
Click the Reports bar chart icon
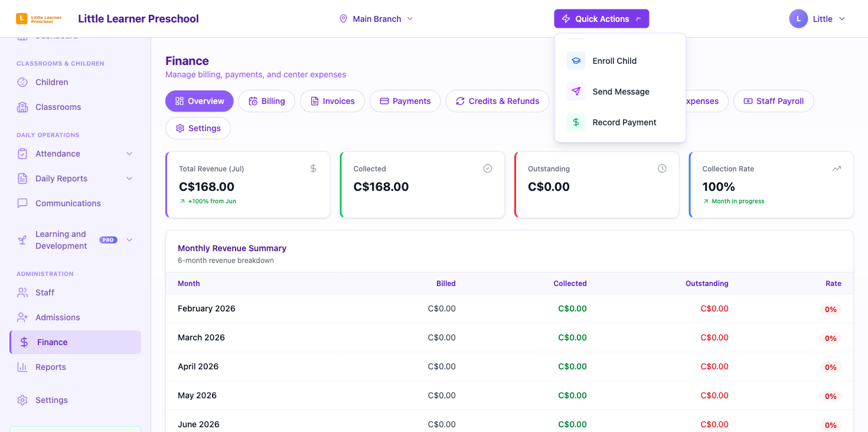coord(22,367)
